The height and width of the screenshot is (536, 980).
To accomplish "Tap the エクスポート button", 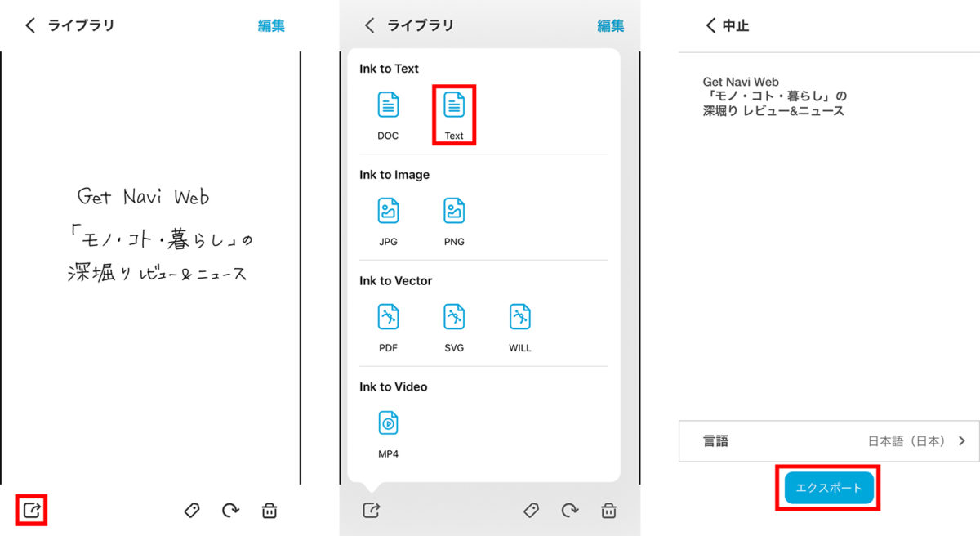I will [x=829, y=488].
